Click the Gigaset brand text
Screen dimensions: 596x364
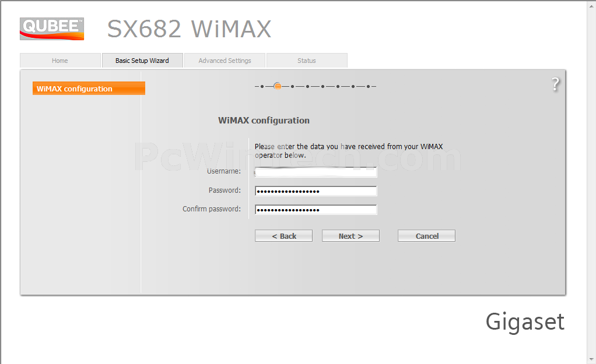pos(525,322)
